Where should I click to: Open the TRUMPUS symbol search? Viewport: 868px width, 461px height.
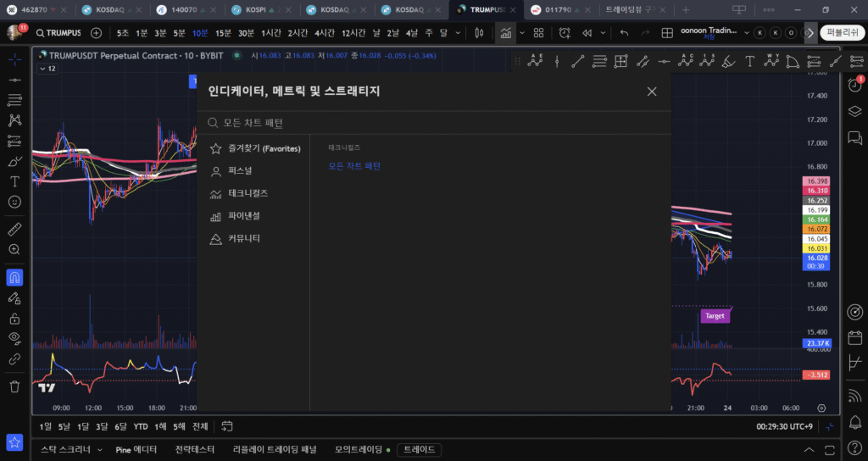(58, 33)
